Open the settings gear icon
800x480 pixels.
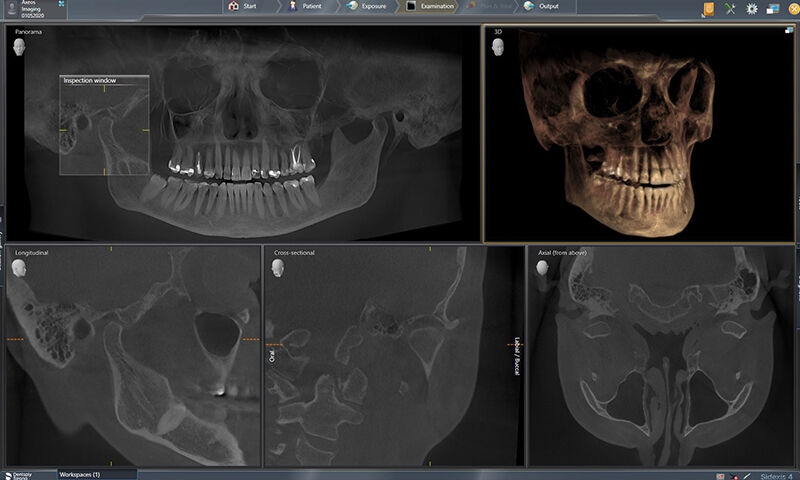tap(752, 9)
